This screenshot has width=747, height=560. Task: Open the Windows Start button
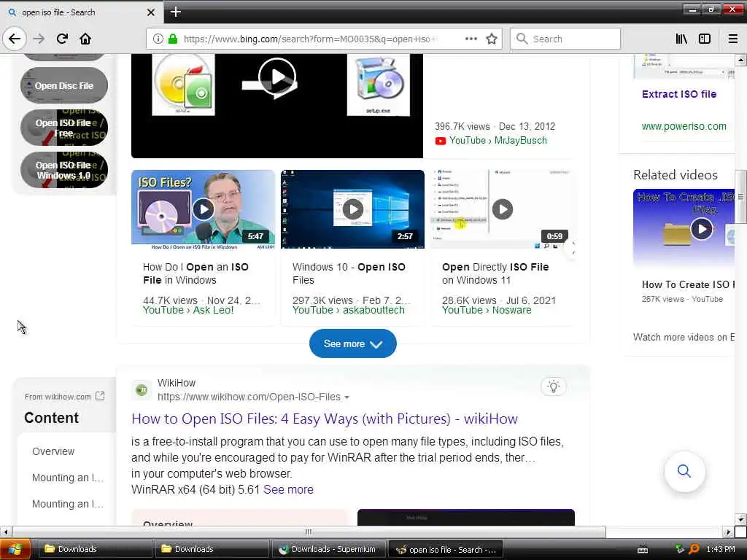coord(15,549)
